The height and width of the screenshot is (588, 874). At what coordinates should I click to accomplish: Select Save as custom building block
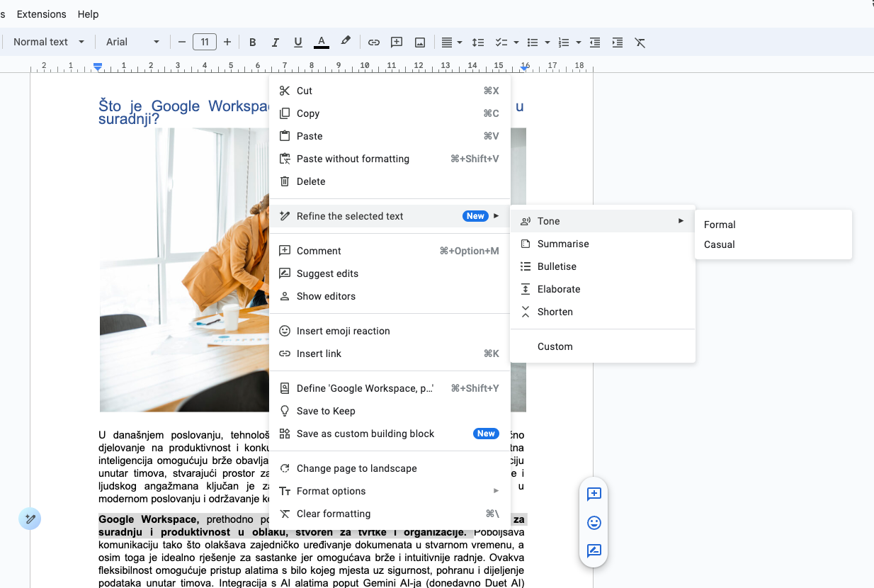pos(390,434)
